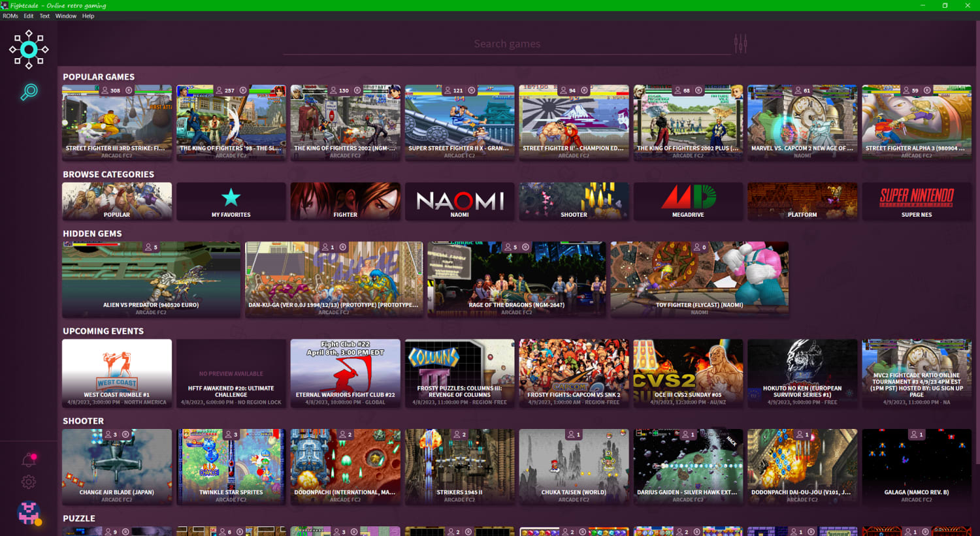Open Strikers 1945 II shooter
980x536 pixels.
tap(460, 467)
